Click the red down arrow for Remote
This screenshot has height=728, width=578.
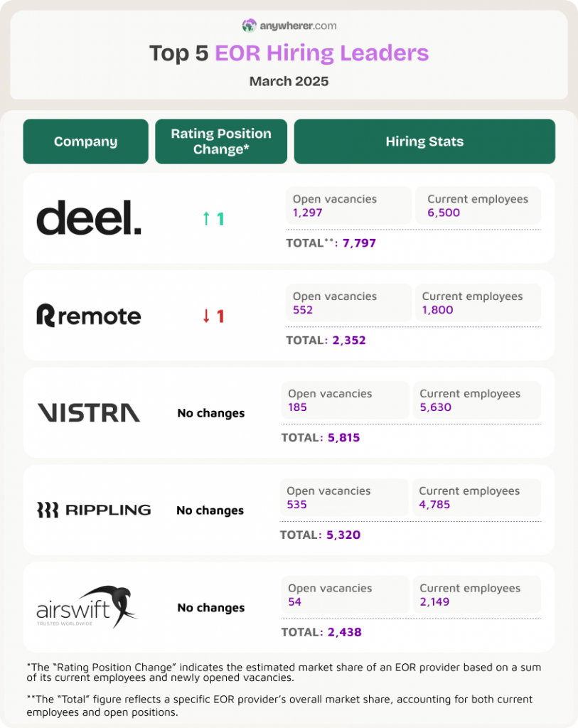click(x=206, y=316)
